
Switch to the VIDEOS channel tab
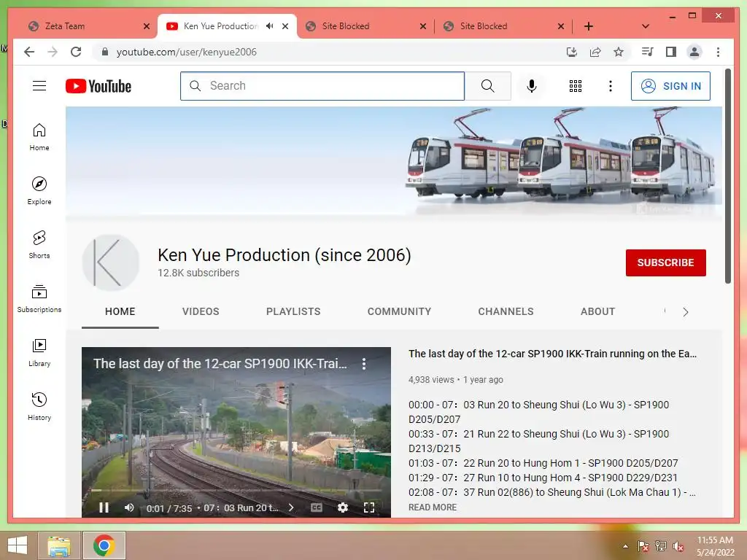coord(201,311)
